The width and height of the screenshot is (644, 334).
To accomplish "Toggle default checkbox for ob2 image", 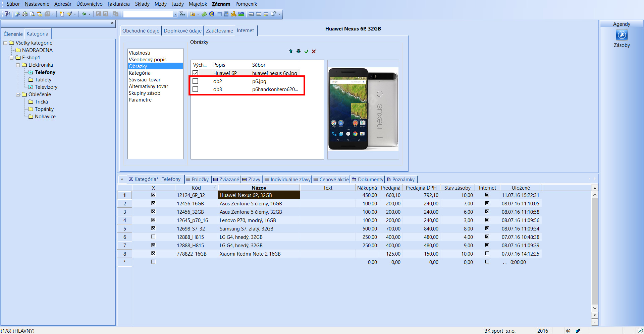I will coord(195,81).
